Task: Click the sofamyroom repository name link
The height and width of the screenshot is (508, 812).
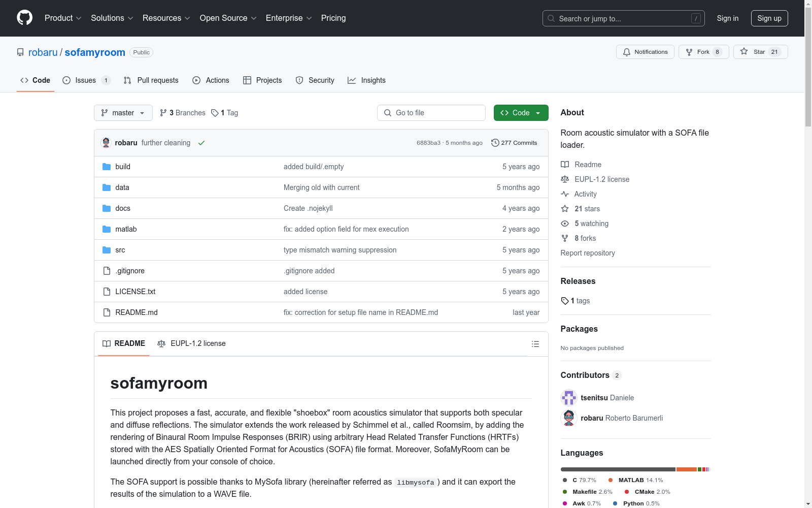Action: (95, 52)
